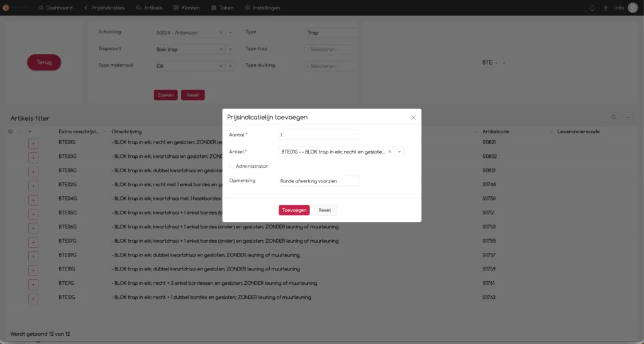Open Artikels in the top menu

click(x=149, y=8)
